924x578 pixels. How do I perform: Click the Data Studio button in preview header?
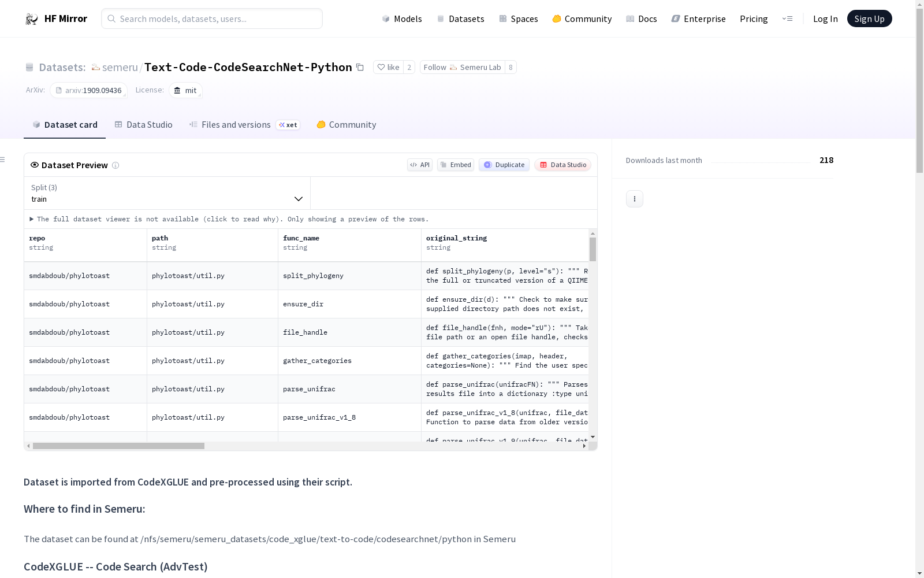click(563, 165)
